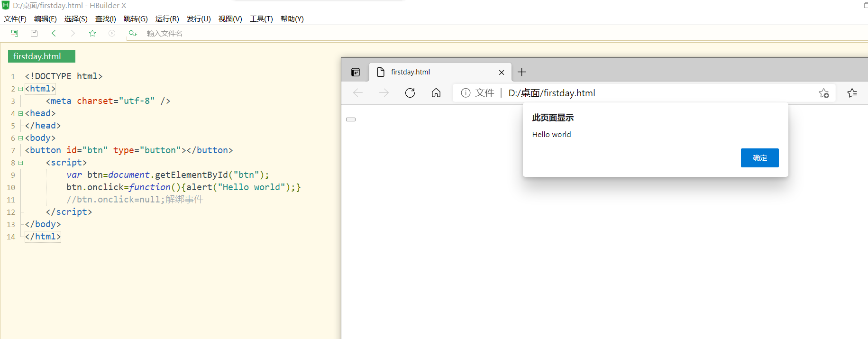This screenshot has width=868, height=339.
Task: Click the alert("Hello world") code line
Action: coord(183,187)
